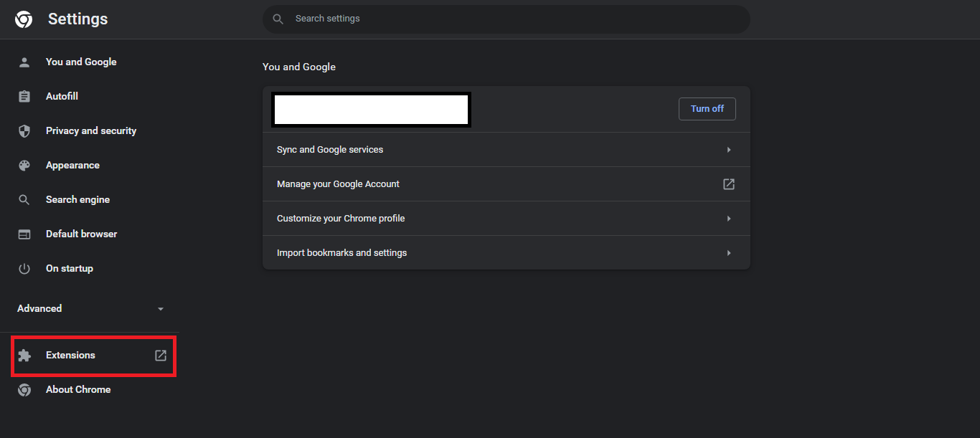Expand the Advanced section arrow
980x438 pixels.
161,309
